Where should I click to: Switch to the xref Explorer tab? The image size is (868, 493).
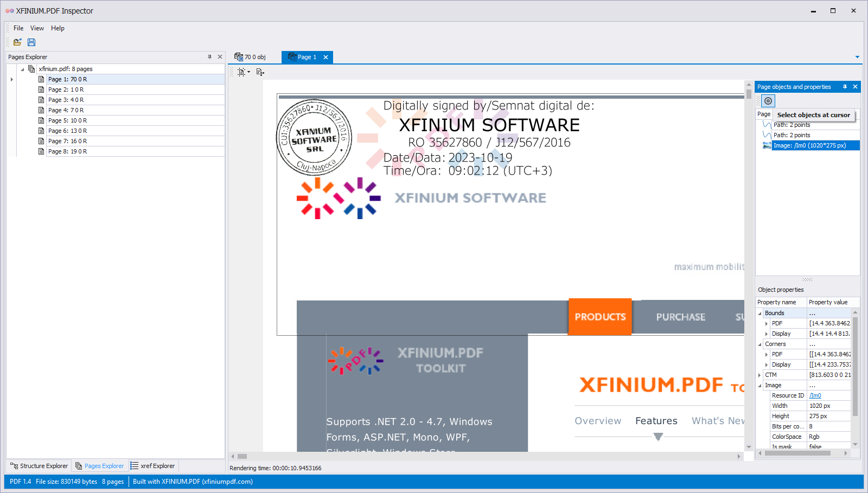coord(153,466)
